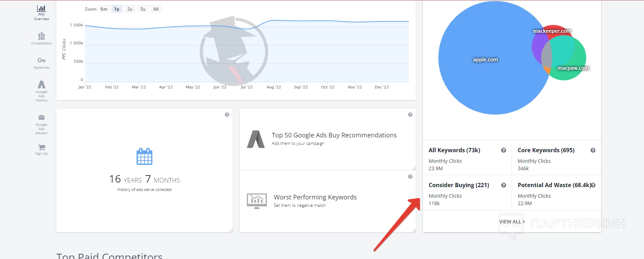Set chart zoom to 1y
Screen dimensions: 644x259
click(117, 9)
